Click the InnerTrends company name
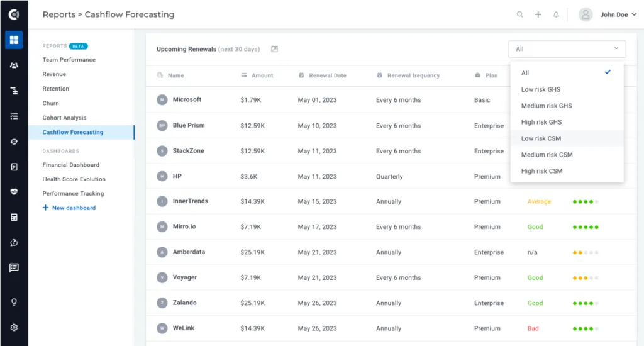This screenshot has width=644, height=346. tap(191, 201)
